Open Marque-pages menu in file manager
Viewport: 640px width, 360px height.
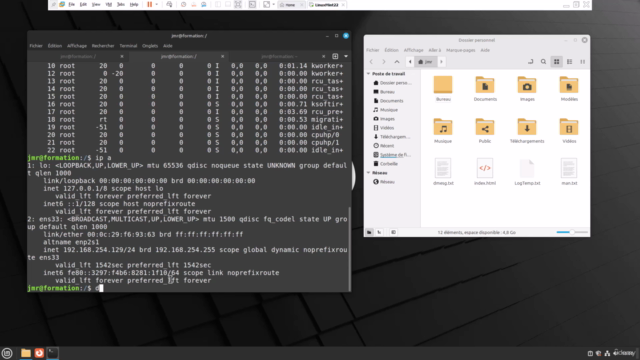(460, 50)
